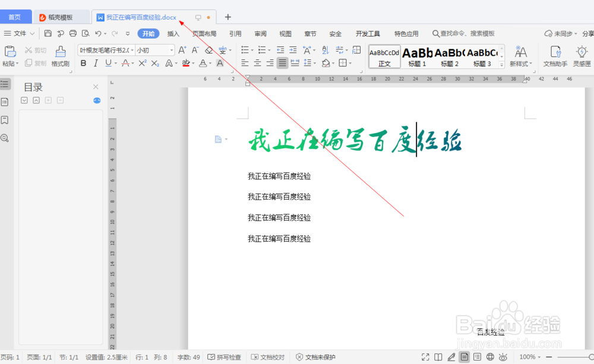This screenshot has width=594, height=364.
Task: Apply the 正文 body style
Action: (x=384, y=56)
